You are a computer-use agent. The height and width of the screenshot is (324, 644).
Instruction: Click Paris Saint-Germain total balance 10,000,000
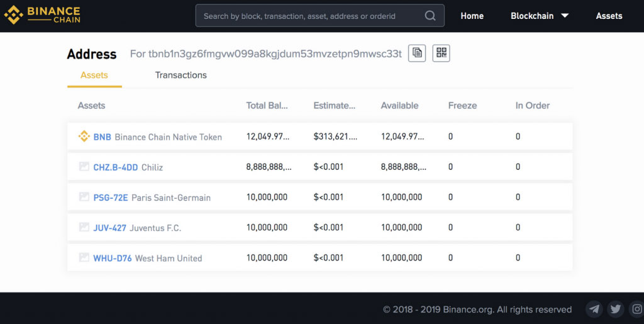point(267,197)
